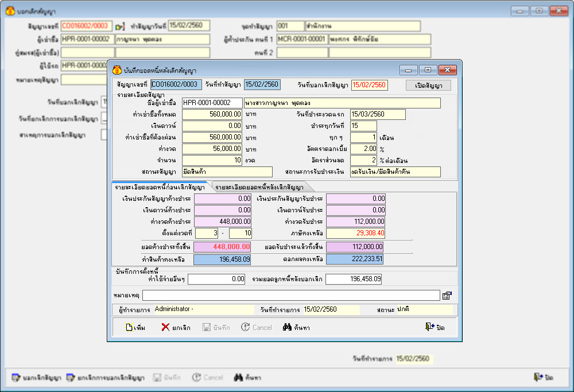Viewport: 574px width, 392px height.
Task: Click Cancel in the main window bottom bar
Action: pos(208,377)
